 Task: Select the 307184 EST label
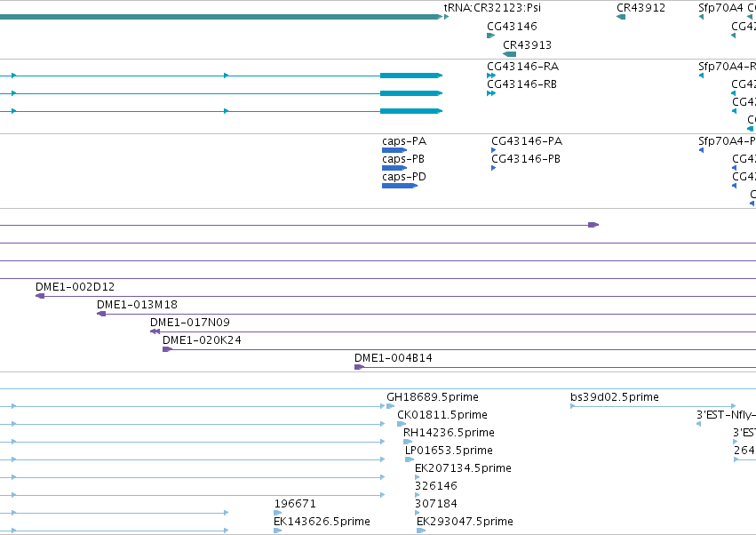click(x=436, y=504)
